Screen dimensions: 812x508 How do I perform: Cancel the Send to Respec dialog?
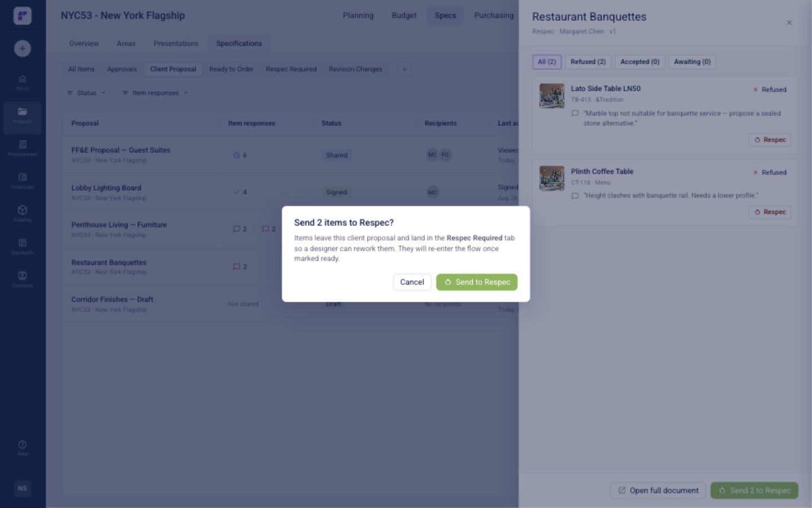(x=412, y=282)
